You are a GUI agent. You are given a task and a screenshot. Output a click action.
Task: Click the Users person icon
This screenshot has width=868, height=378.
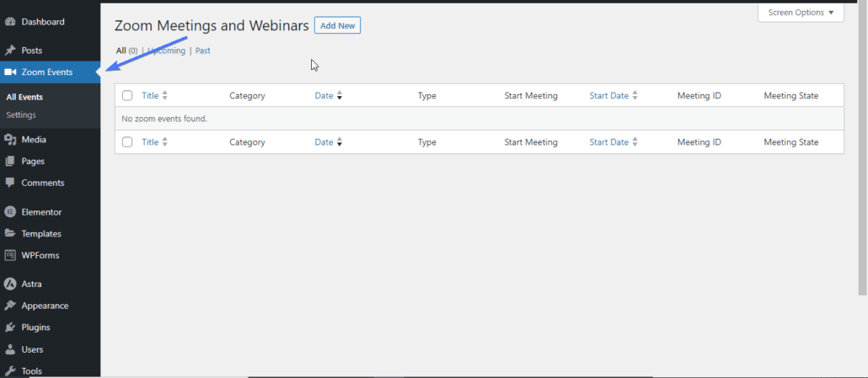coord(9,349)
